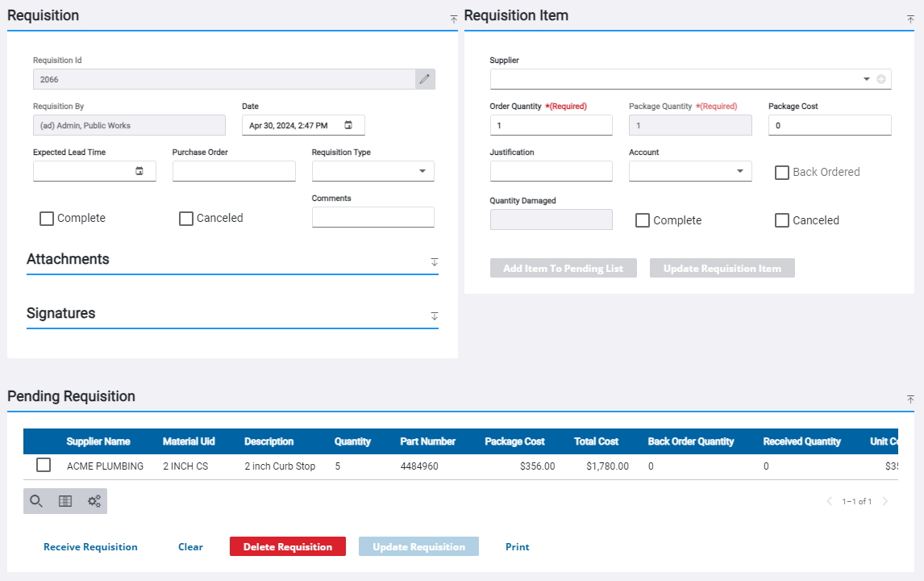Select the ACME PLUMBING row checkbox
This screenshot has width=924, height=581.
click(43, 465)
